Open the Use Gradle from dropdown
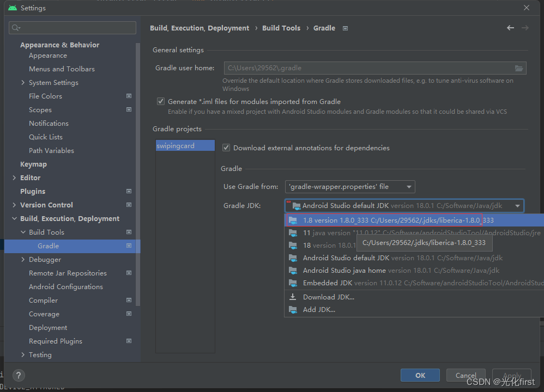The height and width of the screenshot is (392, 544). [350, 187]
